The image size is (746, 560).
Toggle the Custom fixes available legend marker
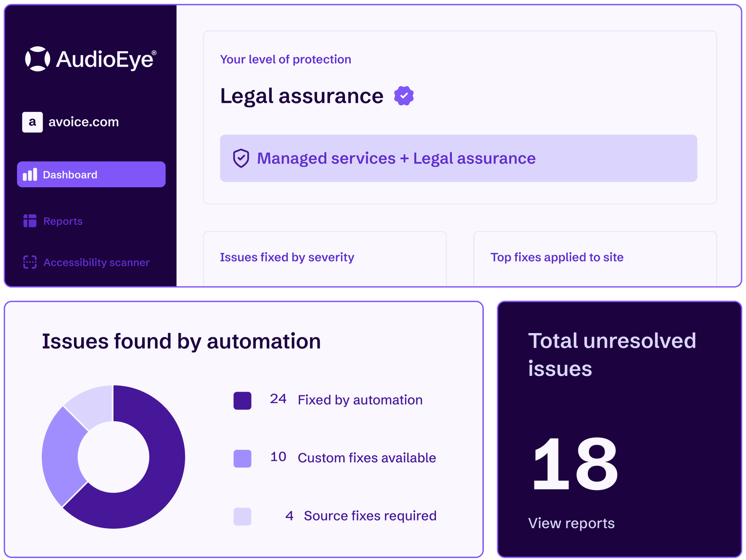pyautogui.click(x=242, y=458)
